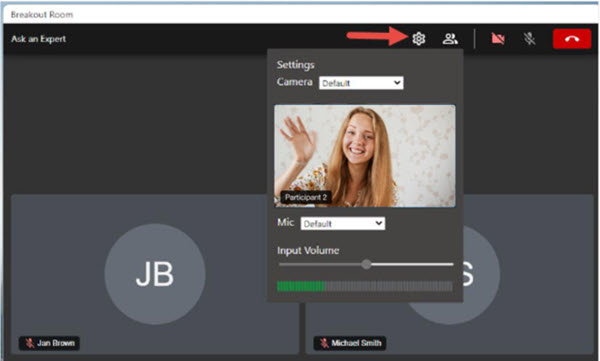Select the Michael Smith name label

[356, 343]
